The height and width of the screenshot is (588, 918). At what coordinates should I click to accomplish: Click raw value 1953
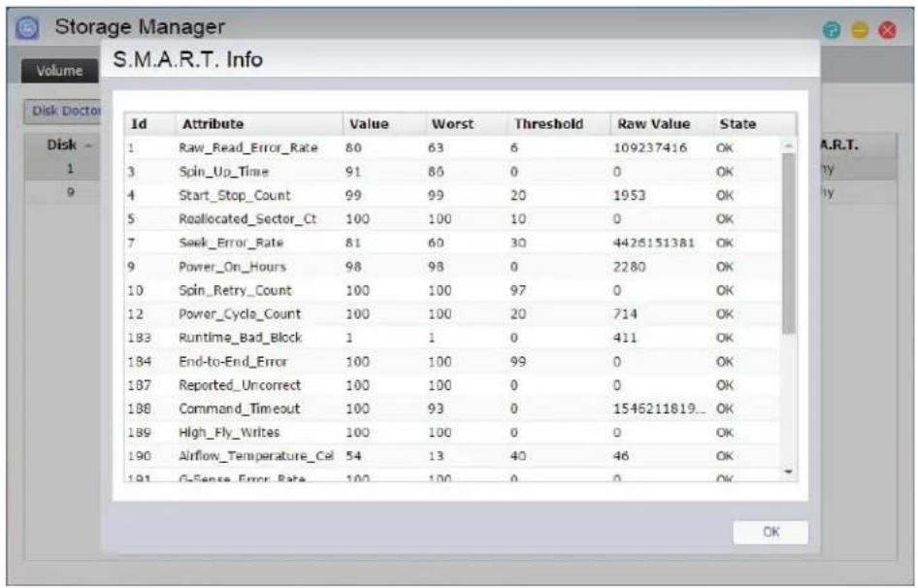[630, 196]
